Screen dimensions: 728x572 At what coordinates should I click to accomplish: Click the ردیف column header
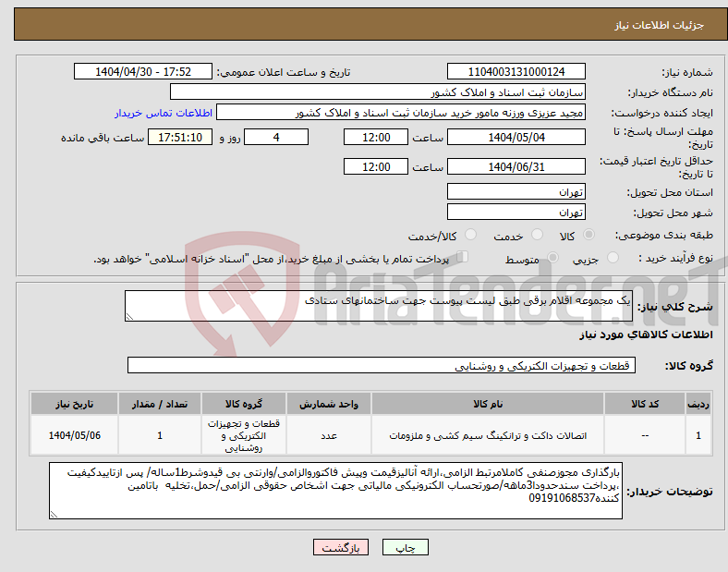(x=698, y=404)
